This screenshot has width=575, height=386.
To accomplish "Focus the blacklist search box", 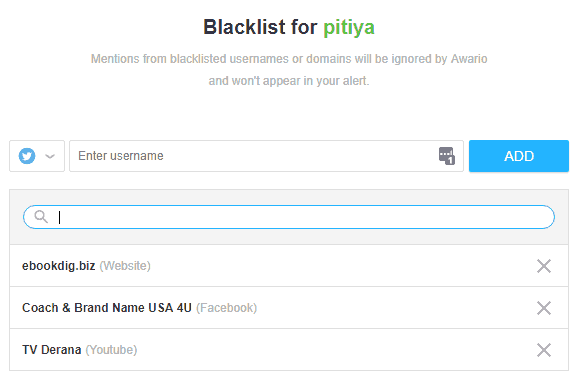I will 289,217.
